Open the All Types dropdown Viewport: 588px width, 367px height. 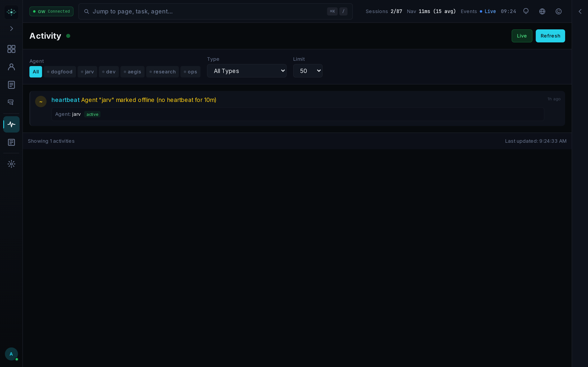246,71
